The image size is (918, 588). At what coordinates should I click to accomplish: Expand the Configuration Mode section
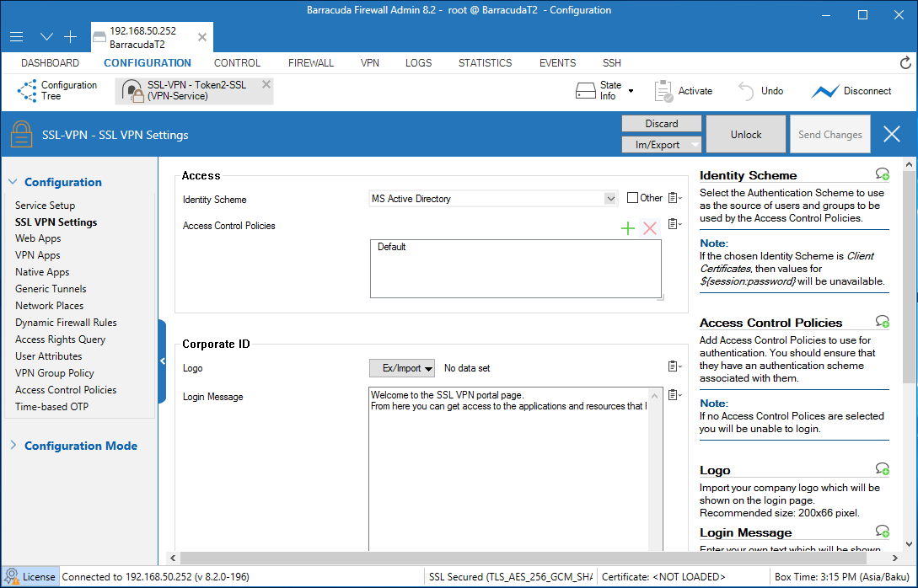coord(13,446)
